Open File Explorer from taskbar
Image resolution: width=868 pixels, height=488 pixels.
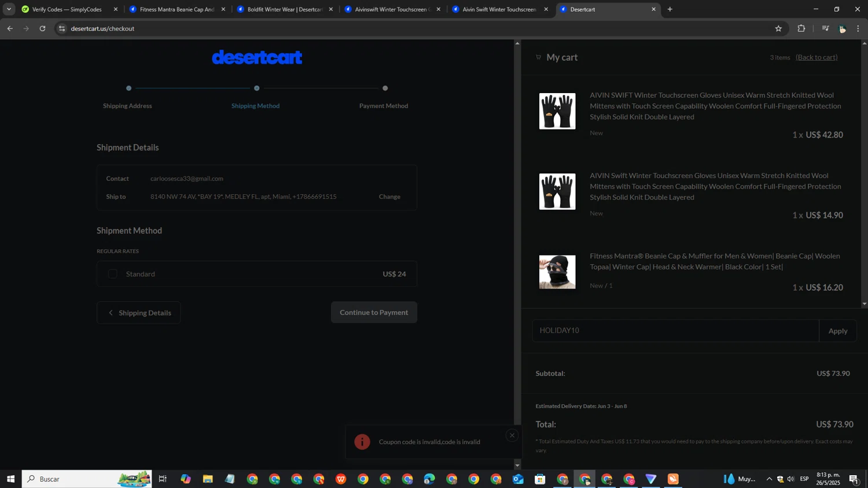point(208,479)
